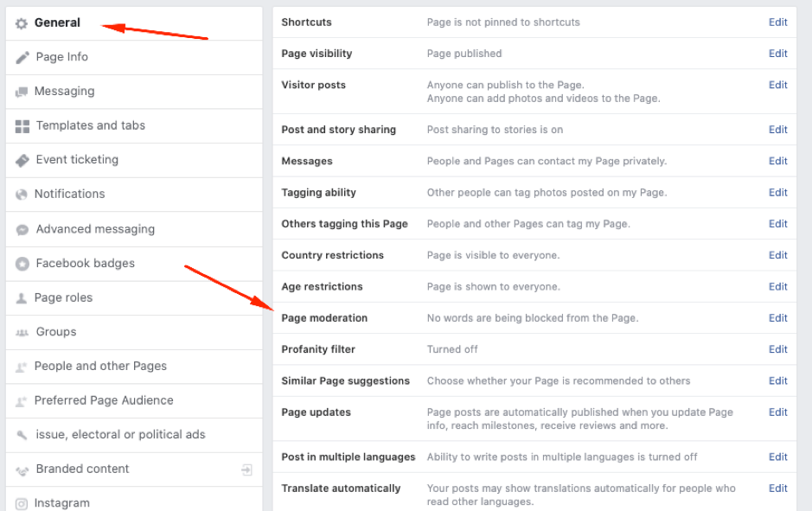The width and height of the screenshot is (812, 511).
Task: Open Templates and tabs via its grid icon
Action: pos(22,126)
